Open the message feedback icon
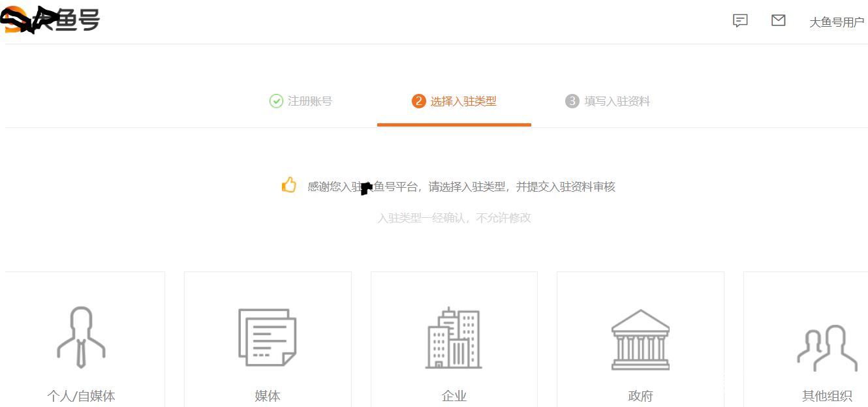The image size is (868, 407). pyautogui.click(x=739, y=20)
